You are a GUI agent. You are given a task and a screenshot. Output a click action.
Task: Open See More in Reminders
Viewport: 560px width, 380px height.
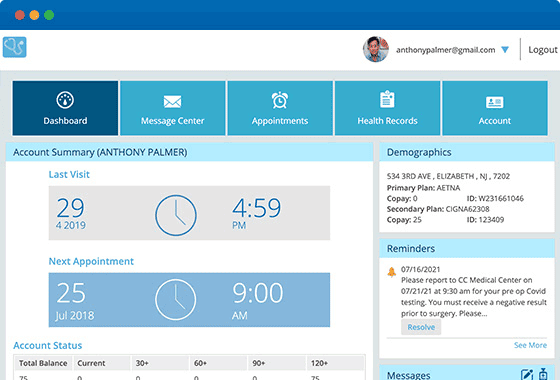tap(530, 345)
